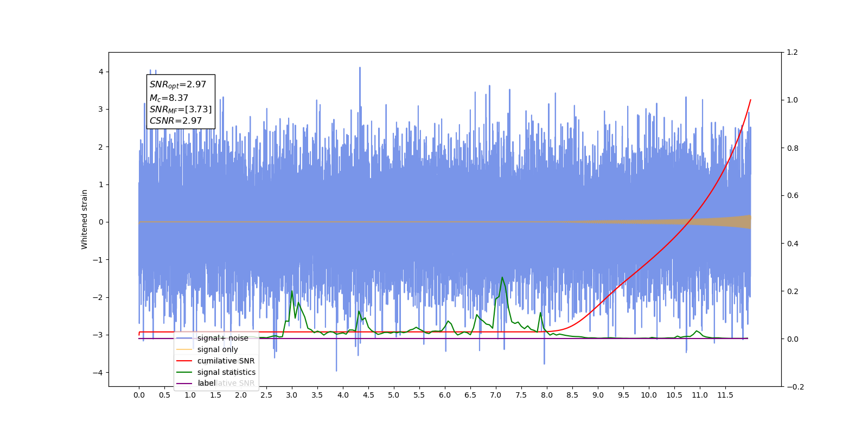
Task: Click the x-axis tick label 7.5
Action: click(x=521, y=395)
